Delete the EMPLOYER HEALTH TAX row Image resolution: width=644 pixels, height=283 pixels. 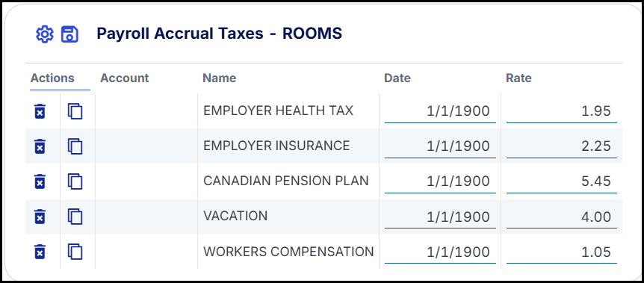[x=40, y=111]
